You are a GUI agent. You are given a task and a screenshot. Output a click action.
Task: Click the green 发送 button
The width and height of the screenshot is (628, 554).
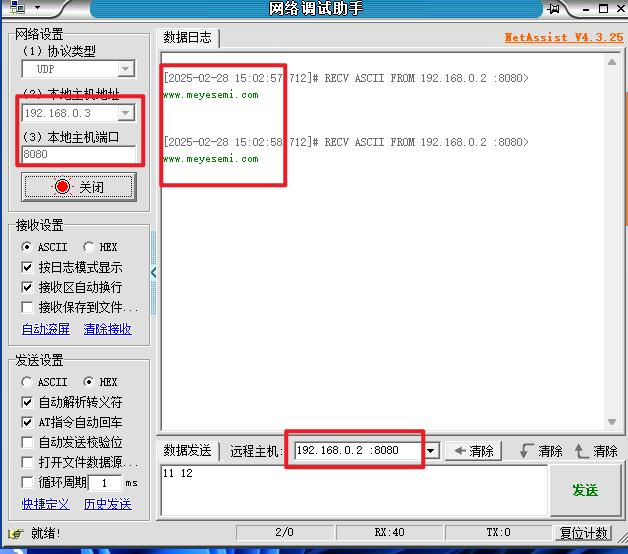585,490
